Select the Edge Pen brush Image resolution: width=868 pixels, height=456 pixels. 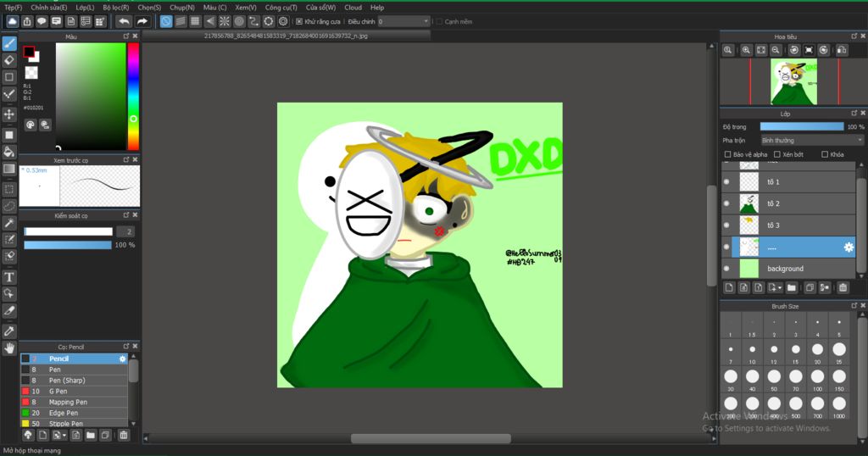75,413
